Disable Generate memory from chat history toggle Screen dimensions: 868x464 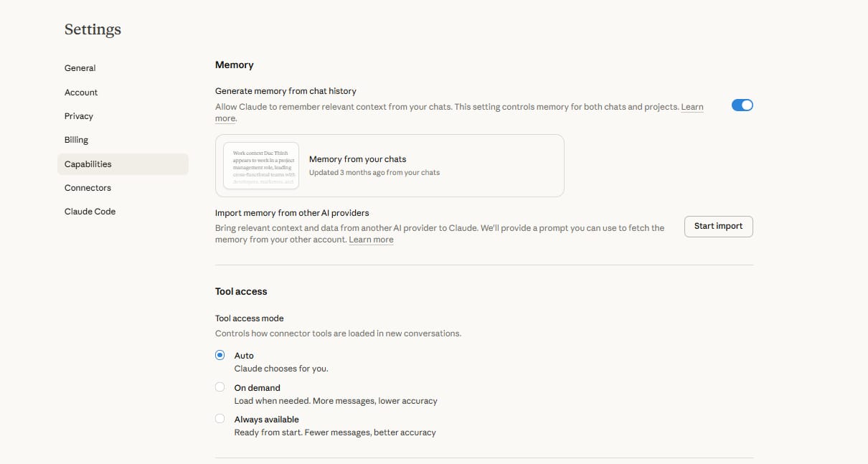tap(742, 105)
